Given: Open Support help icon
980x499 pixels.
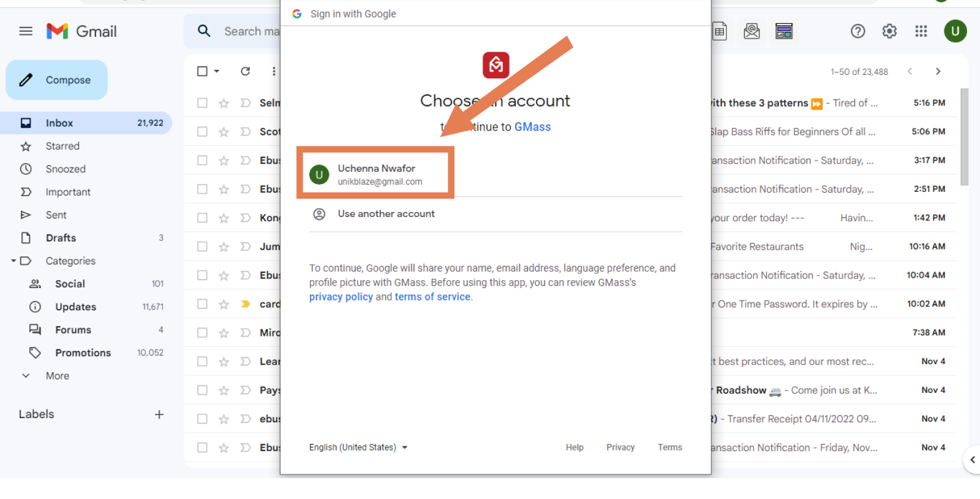Looking at the screenshot, I should pos(858,31).
